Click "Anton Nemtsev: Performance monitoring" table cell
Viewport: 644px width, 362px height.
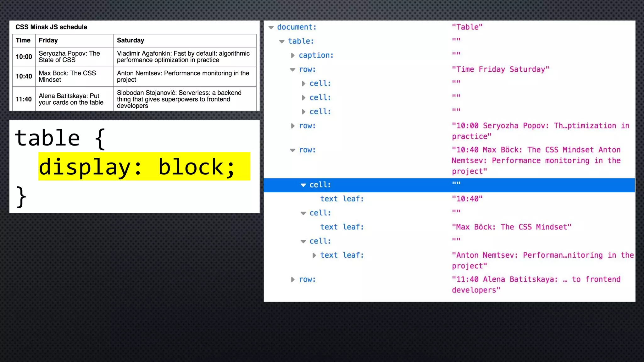point(185,76)
